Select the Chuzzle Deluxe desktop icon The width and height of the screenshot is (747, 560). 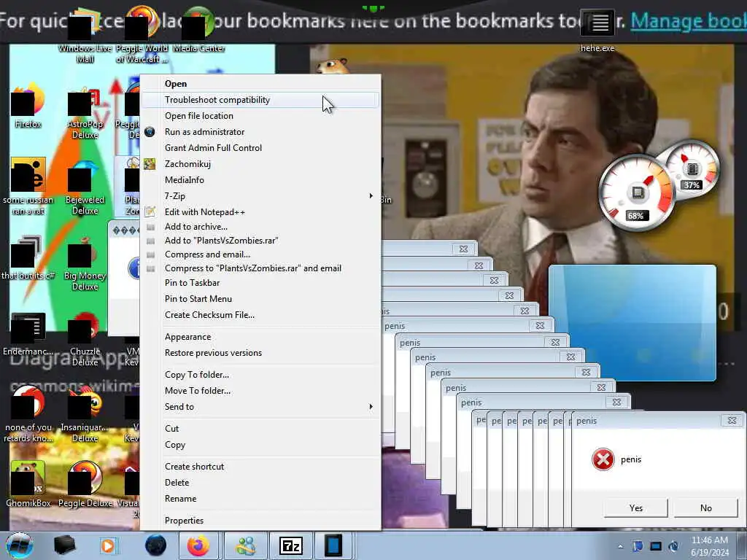click(x=85, y=340)
